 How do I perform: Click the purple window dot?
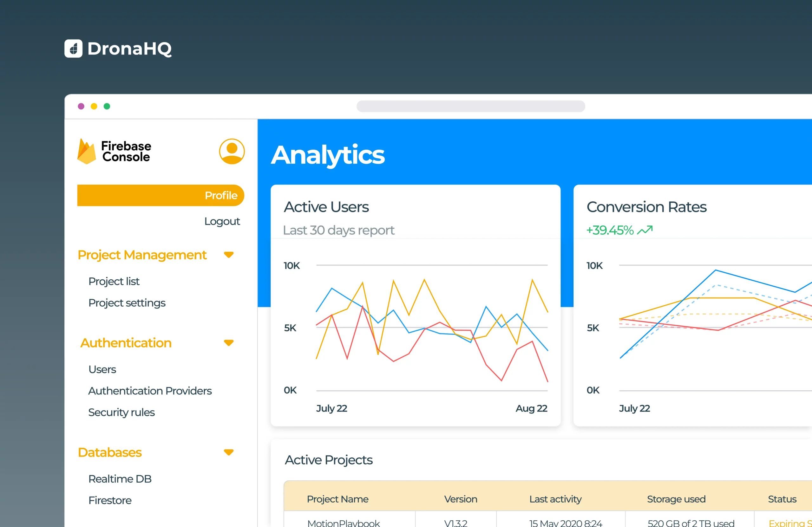(81, 107)
